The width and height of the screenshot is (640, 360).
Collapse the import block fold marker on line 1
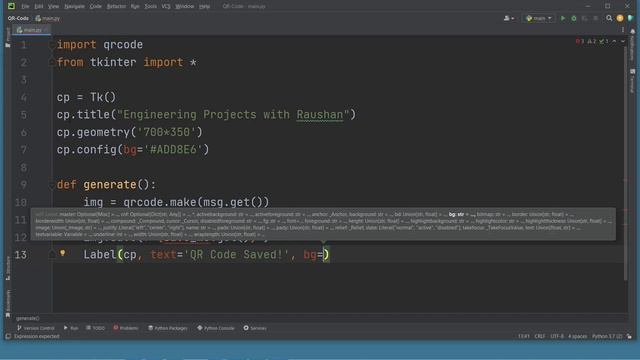[52, 45]
